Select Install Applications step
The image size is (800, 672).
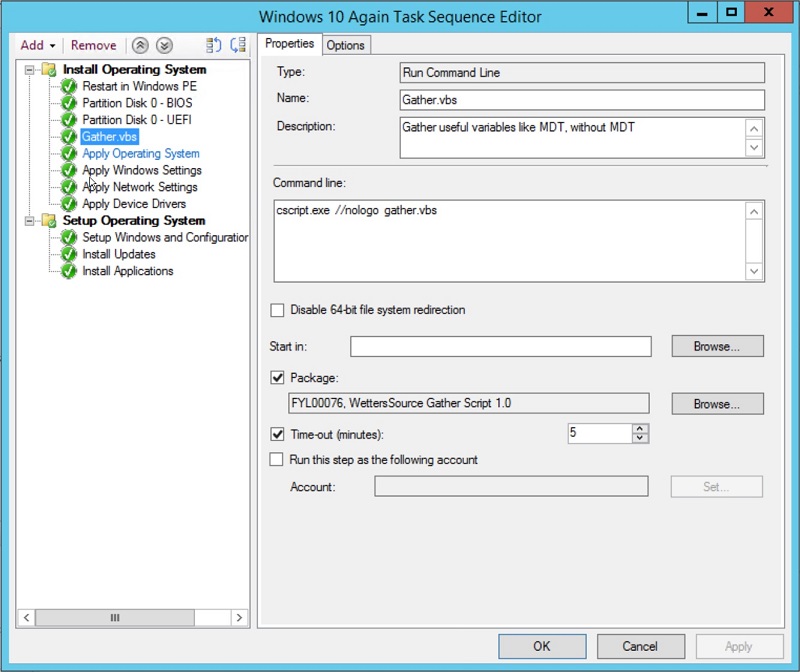pos(128,271)
